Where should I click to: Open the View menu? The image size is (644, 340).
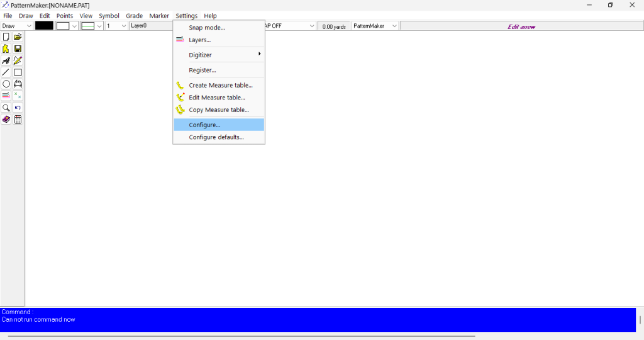pyautogui.click(x=86, y=16)
